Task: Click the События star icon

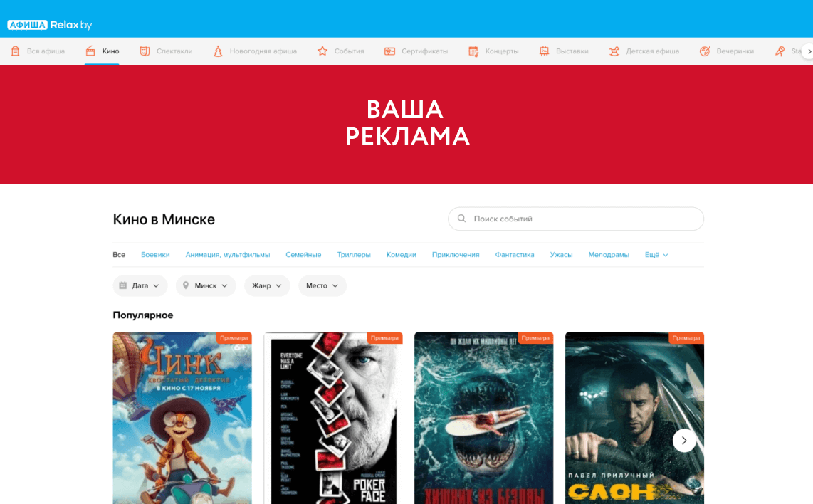Action: (x=322, y=51)
